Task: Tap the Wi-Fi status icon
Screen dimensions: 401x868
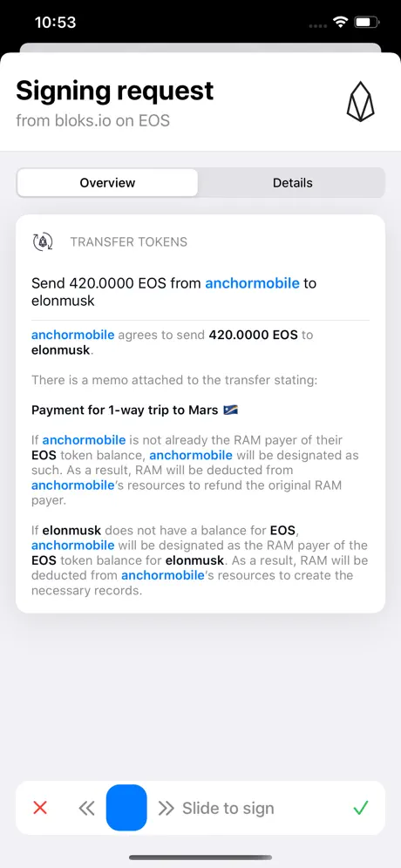Action: (x=340, y=22)
